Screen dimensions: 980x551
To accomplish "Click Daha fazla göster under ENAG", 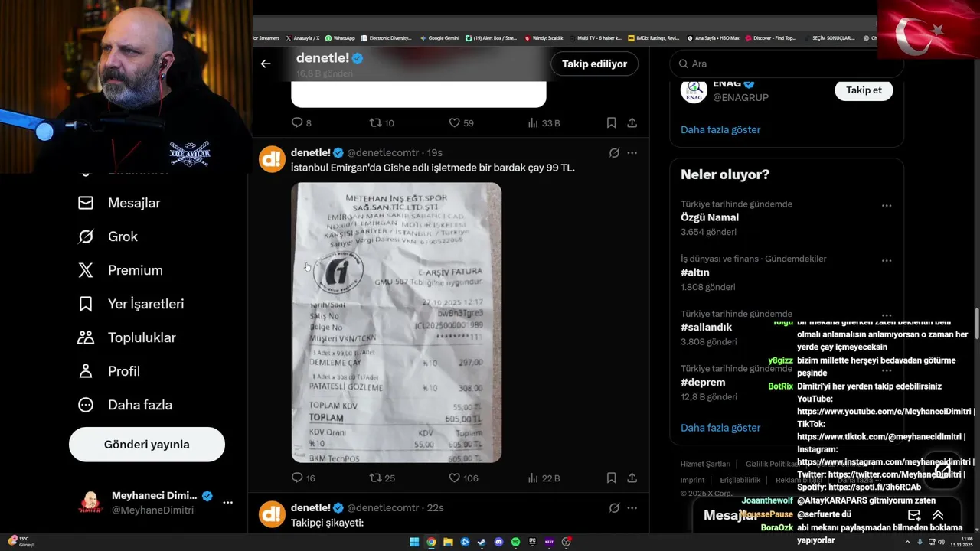I will click(x=720, y=129).
